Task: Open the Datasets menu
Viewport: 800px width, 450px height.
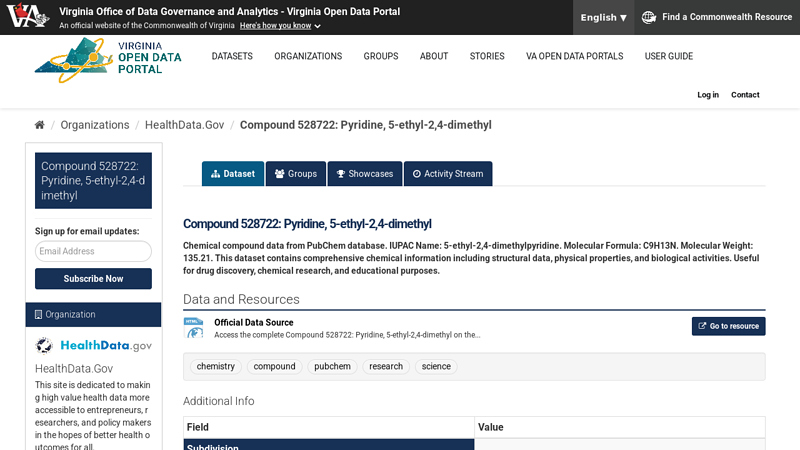Action: point(232,56)
